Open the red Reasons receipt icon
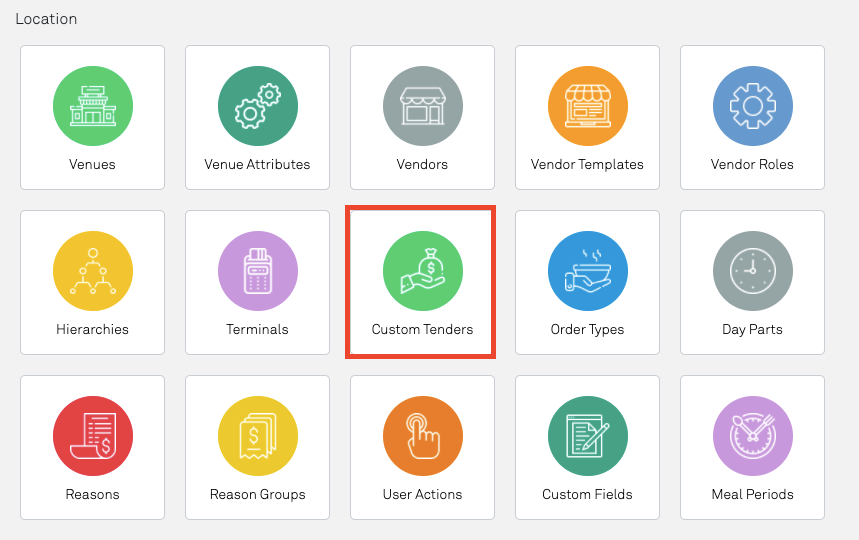The image size is (859, 540). click(x=92, y=436)
